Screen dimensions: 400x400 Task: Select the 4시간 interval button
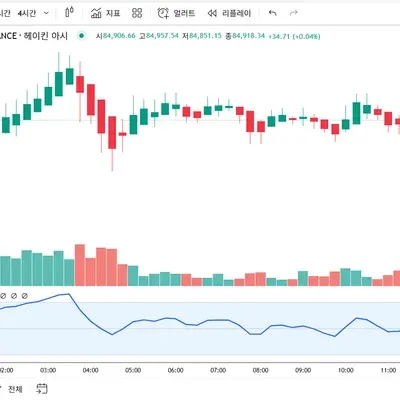27,13
